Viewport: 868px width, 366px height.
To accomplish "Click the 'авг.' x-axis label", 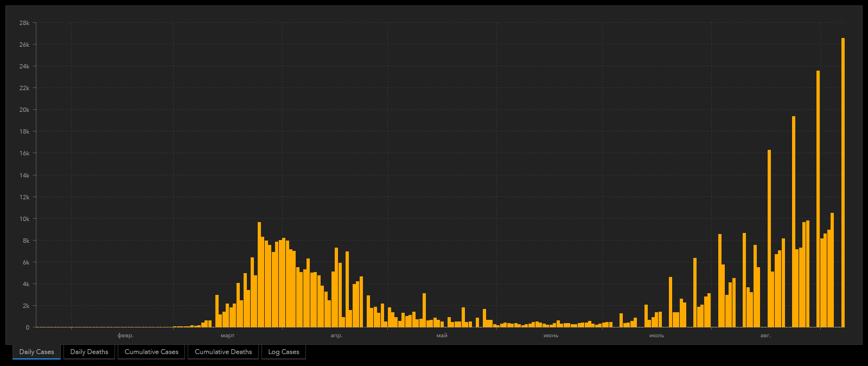I will pos(765,336).
